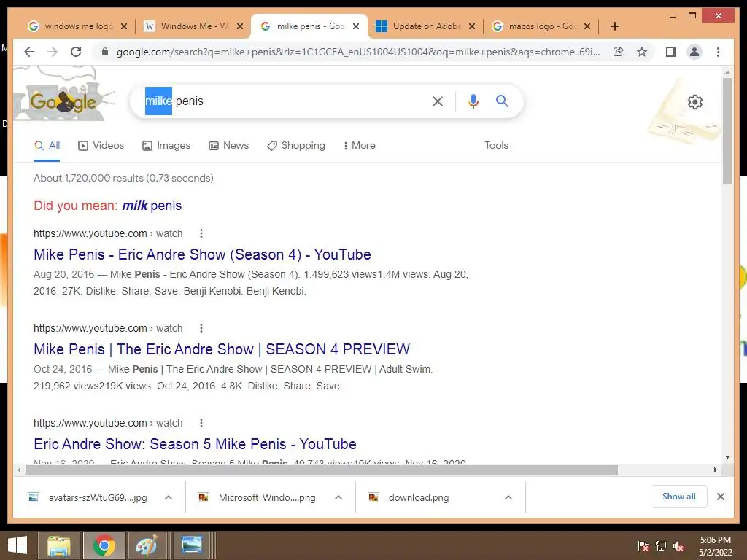The image size is (747, 560).
Task: Open 'Eric Andre Show (Season 4)' result
Action: (202, 254)
